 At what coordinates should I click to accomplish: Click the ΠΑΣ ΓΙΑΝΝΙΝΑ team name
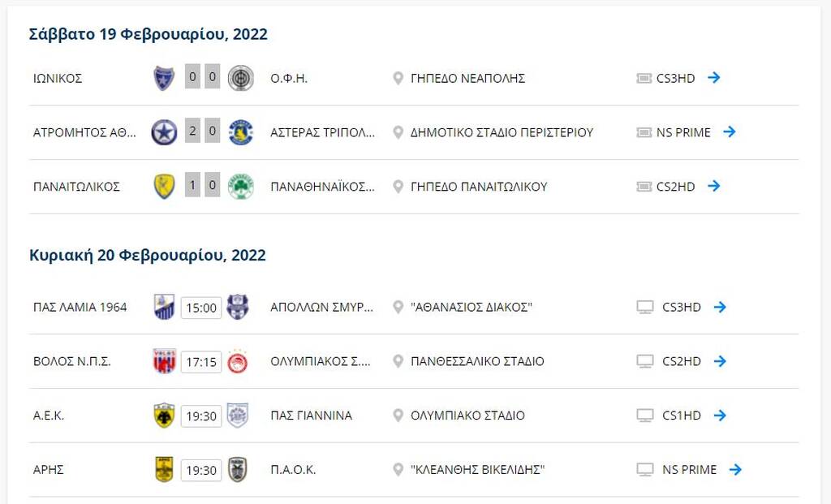click(312, 416)
